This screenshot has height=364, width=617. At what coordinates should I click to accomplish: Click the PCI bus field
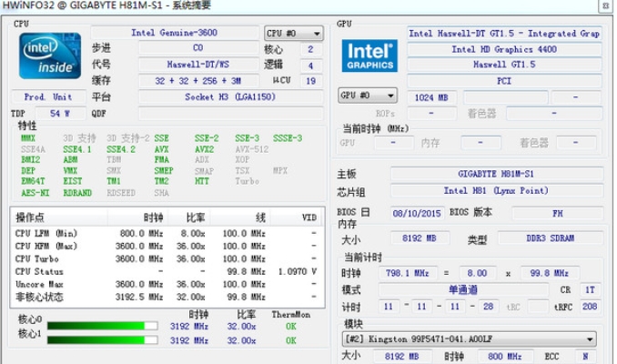[504, 81]
